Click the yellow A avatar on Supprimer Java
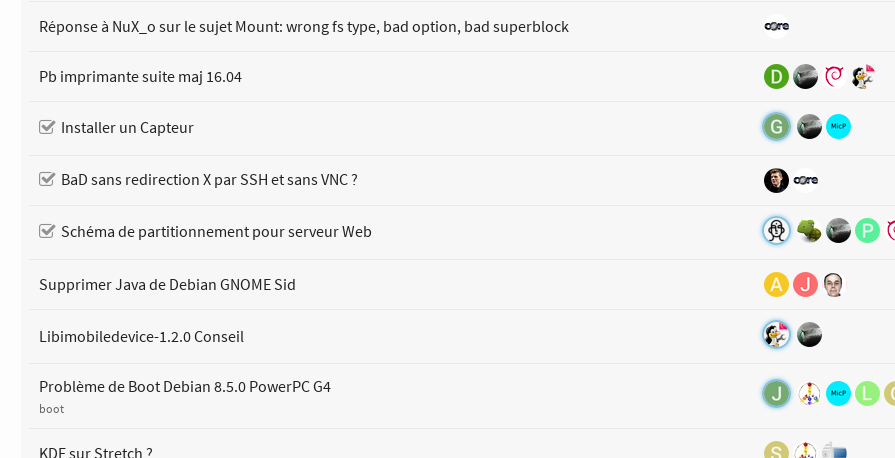 (776, 285)
